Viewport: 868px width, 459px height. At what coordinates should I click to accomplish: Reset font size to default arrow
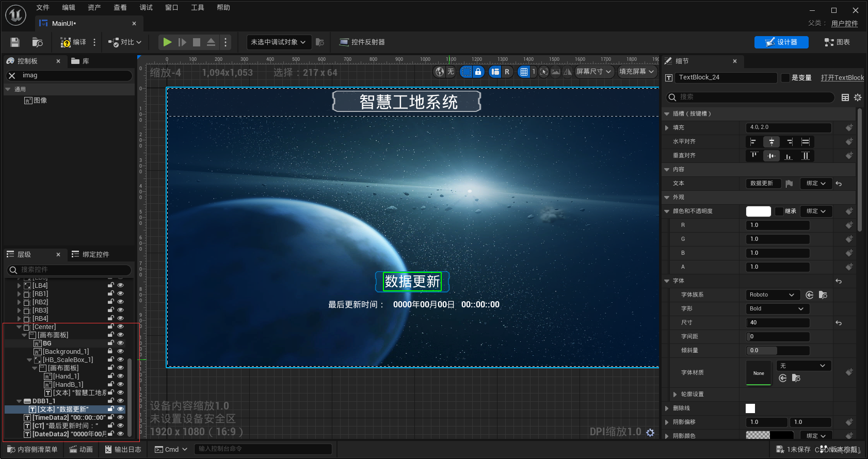[839, 323]
